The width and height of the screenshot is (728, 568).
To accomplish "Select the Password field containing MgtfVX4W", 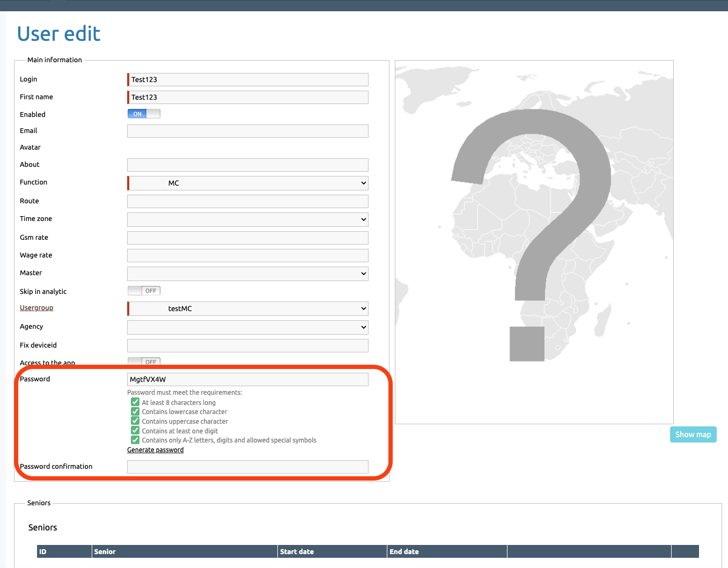I will (248, 379).
